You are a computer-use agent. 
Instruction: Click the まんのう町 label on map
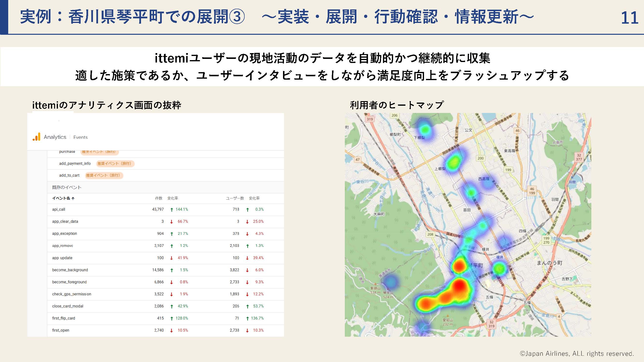coord(550,263)
